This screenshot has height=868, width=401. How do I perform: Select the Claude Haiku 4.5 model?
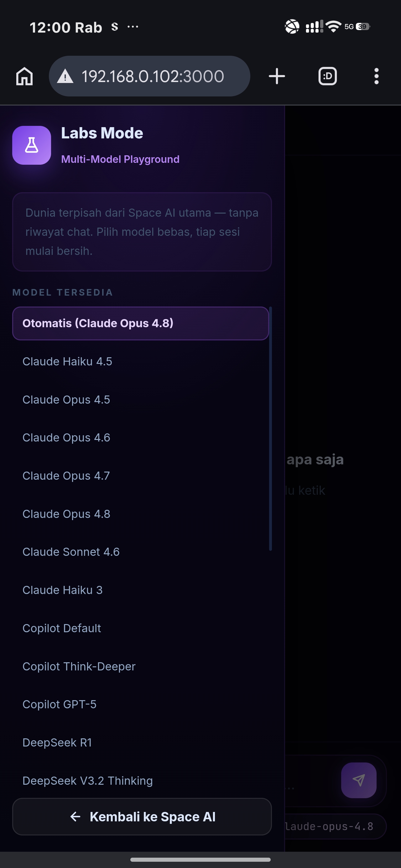tap(140, 362)
